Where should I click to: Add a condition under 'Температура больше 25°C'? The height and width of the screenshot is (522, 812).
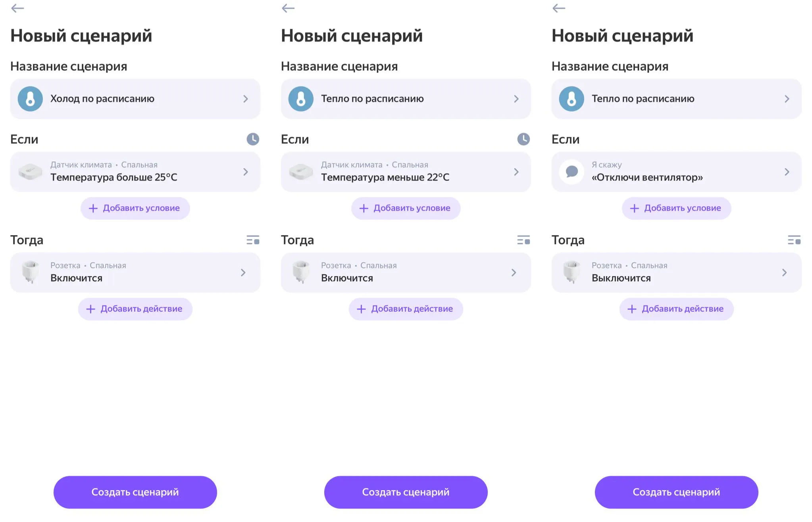click(x=135, y=208)
